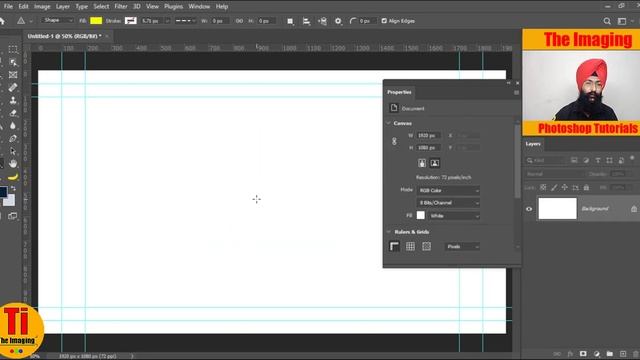The height and width of the screenshot is (360, 640).
Task: Set canvas to landscape orientation in Properties
Action: coord(435,163)
